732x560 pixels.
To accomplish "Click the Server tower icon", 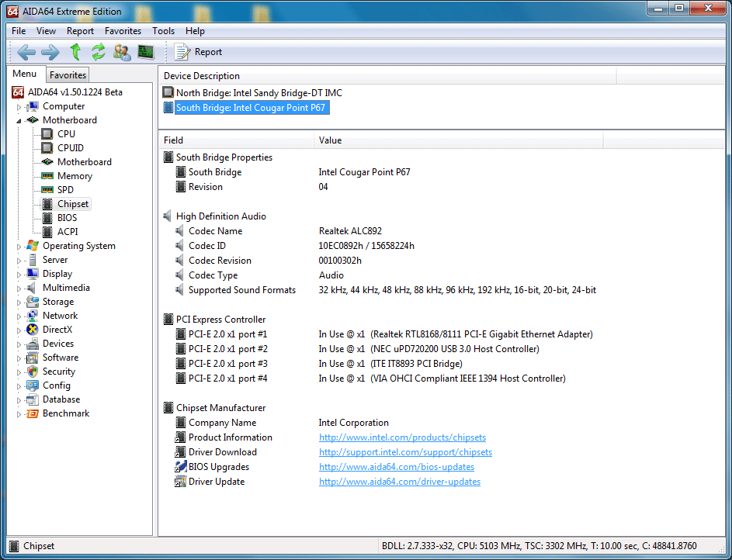I will click(x=33, y=260).
